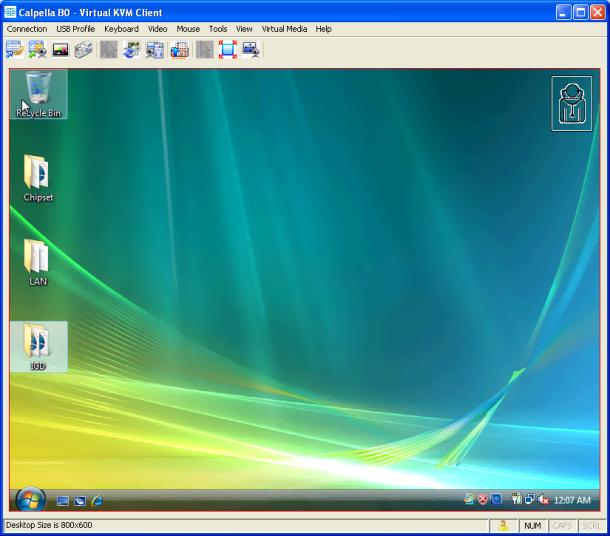Click the greyed-out icon before full-screen
Screen dimensions: 610x536
[x=205, y=50]
